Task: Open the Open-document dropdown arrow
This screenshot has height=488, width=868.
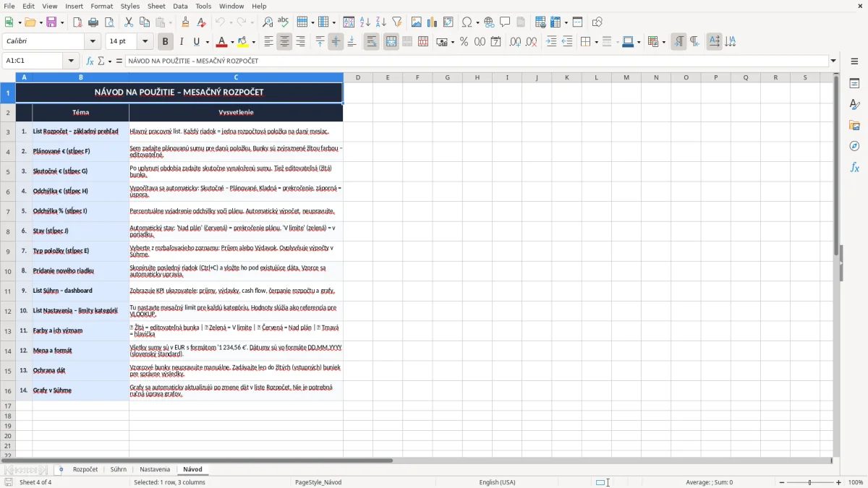Action: (x=40, y=22)
